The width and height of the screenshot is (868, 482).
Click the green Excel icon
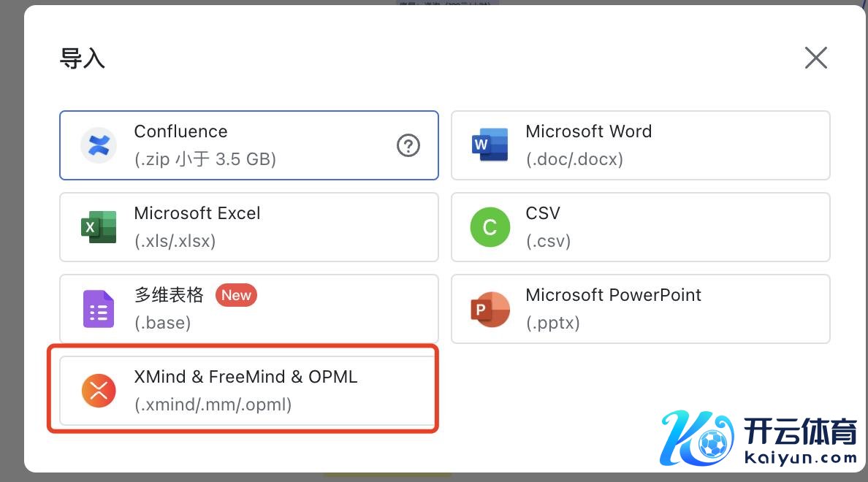click(x=99, y=227)
